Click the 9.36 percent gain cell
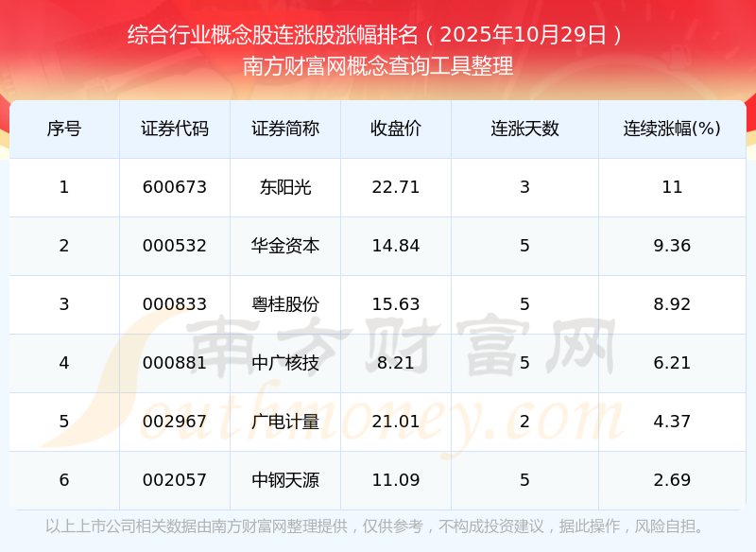 point(672,246)
